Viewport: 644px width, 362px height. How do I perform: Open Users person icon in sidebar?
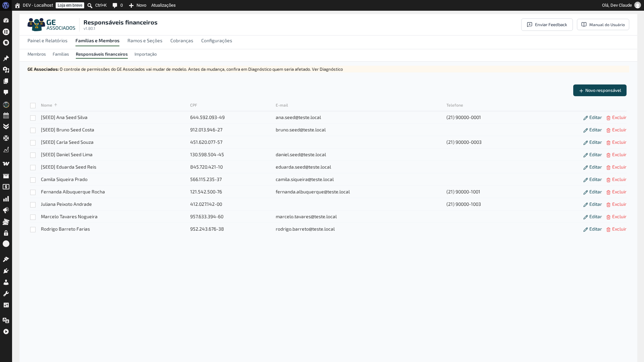6,282
